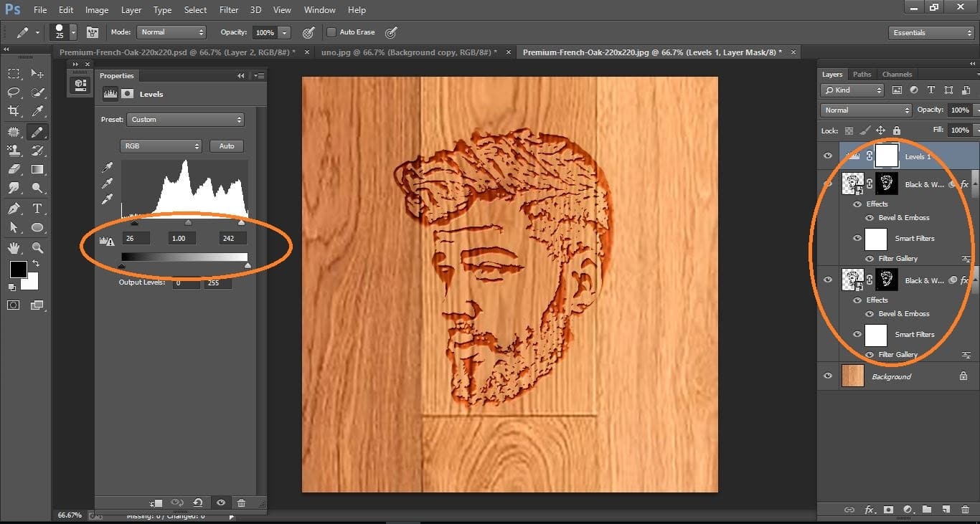Toggle visibility of the Levels 1 layer
Image resolution: width=980 pixels, height=524 pixels.
tap(827, 156)
